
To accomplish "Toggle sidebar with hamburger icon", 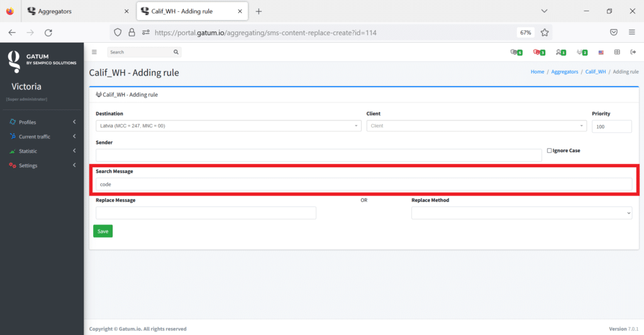I will [94, 52].
